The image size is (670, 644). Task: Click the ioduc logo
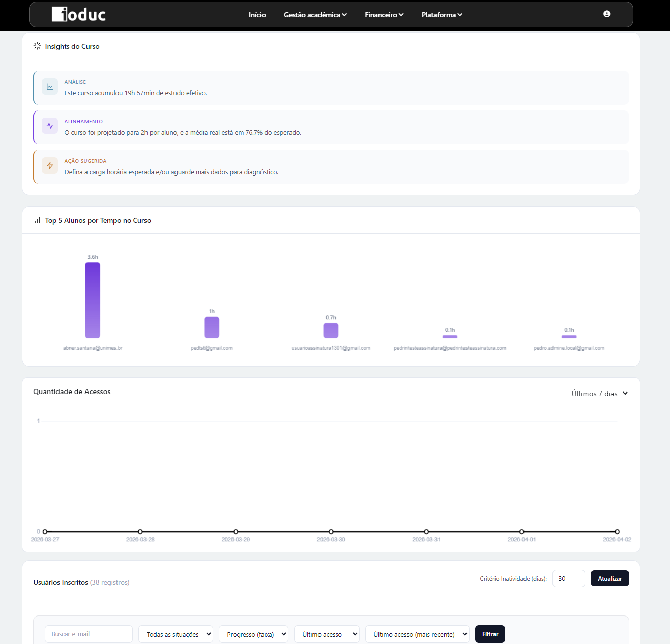coord(79,14)
